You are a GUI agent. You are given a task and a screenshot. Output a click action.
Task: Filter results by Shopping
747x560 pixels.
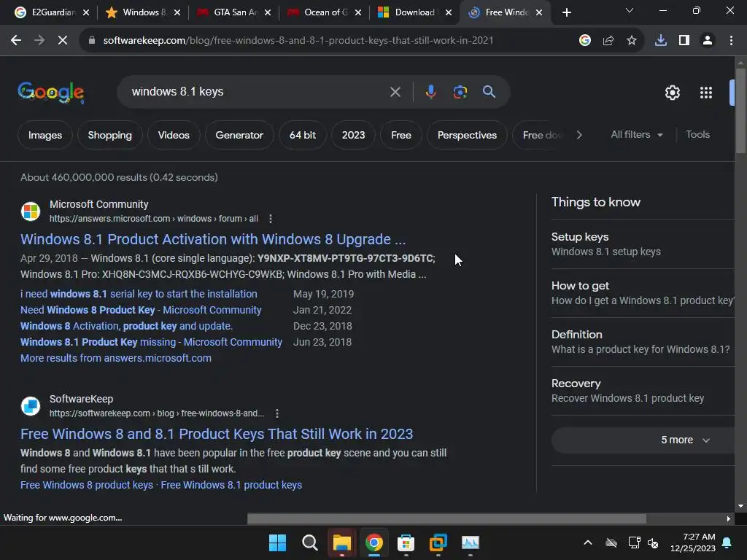[x=109, y=135]
